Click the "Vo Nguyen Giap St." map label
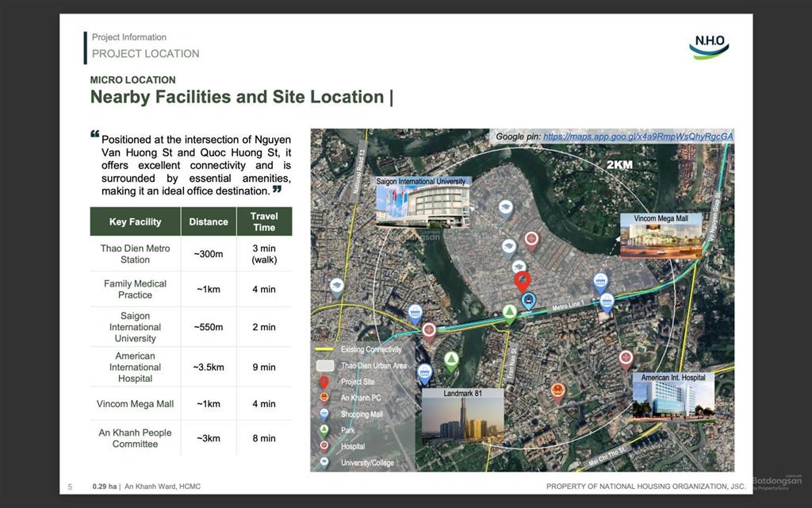 [x=715, y=216]
